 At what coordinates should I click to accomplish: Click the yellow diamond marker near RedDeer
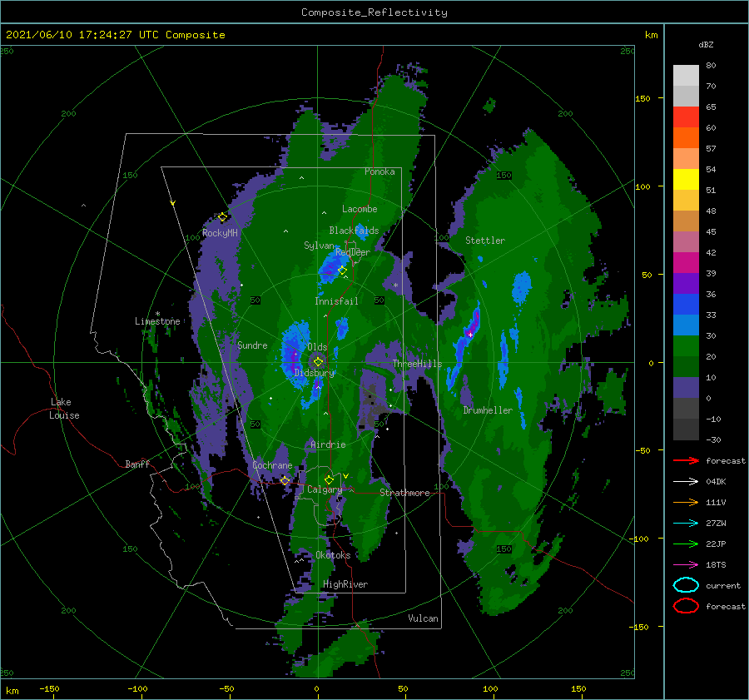point(342,271)
